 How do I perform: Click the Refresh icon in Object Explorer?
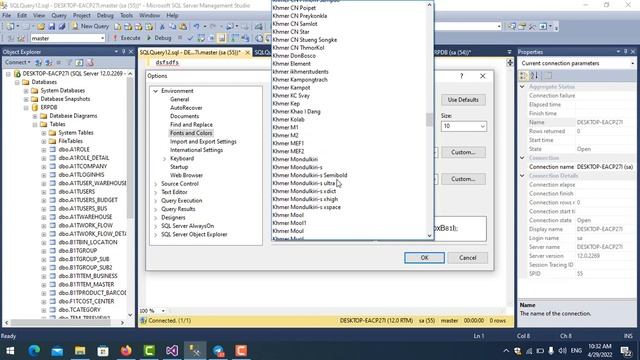coord(79,62)
